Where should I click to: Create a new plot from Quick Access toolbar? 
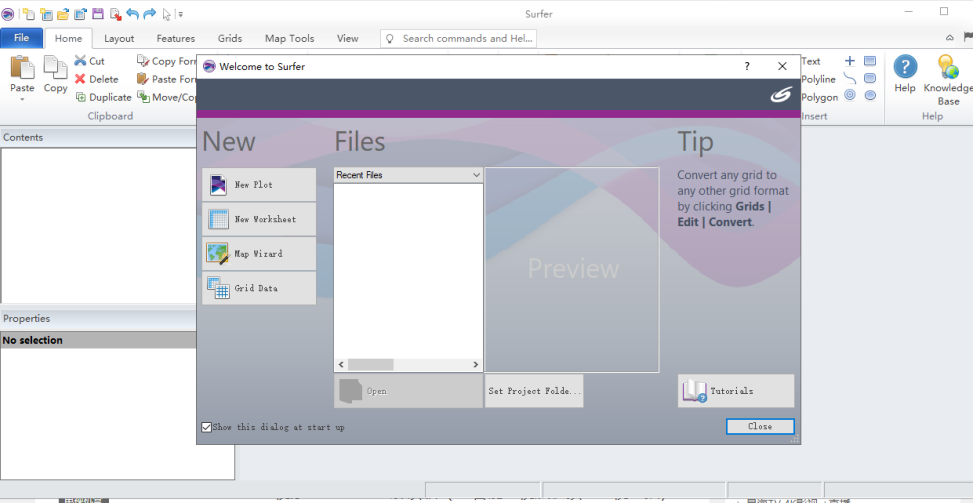[x=28, y=14]
